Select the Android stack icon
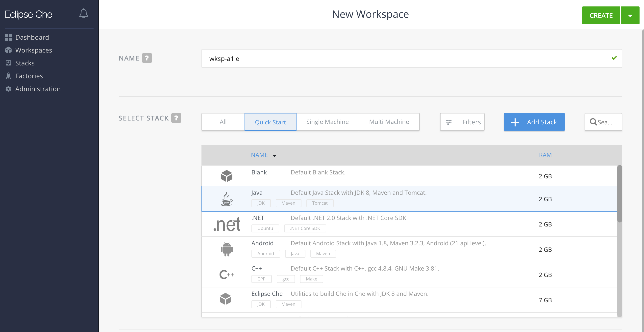Viewport: 644px width, 332px height. [x=226, y=249]
